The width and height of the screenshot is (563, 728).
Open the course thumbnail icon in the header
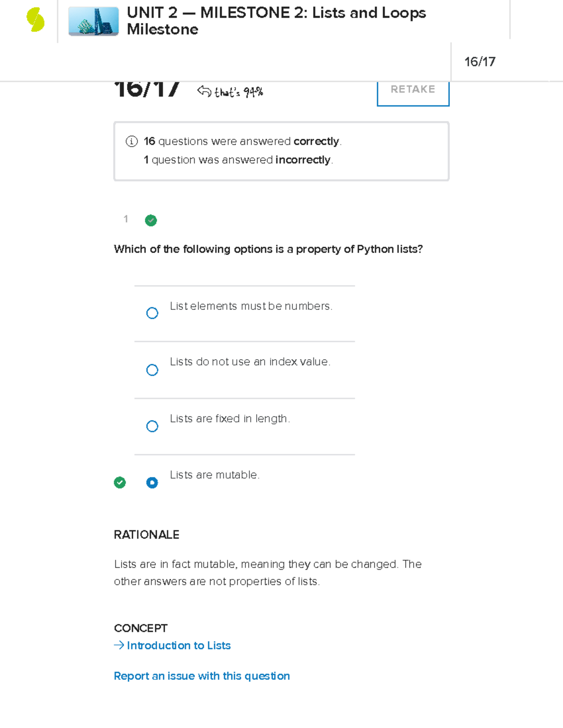tap(92, 21)
